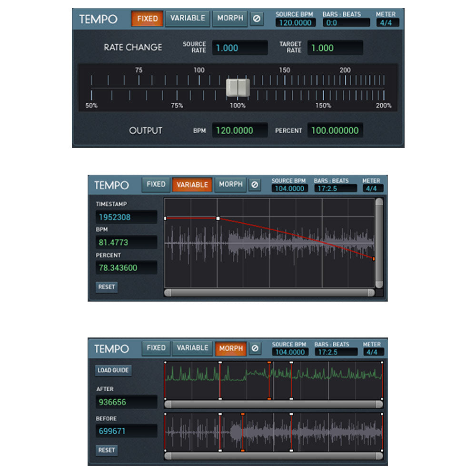This screenshot has width=476, height=476.
Task: Click the bypass icon in the Morph tempo panel
Action: point(256,348)
